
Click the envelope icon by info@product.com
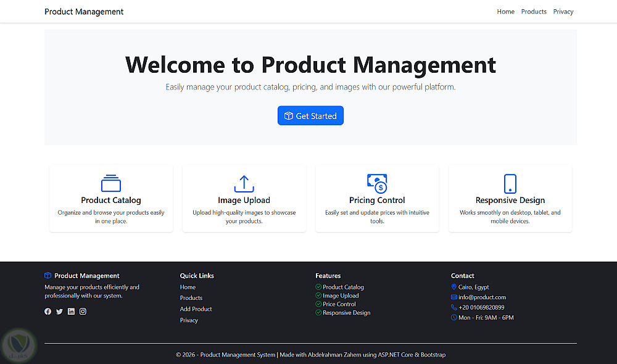click(453, 297)
